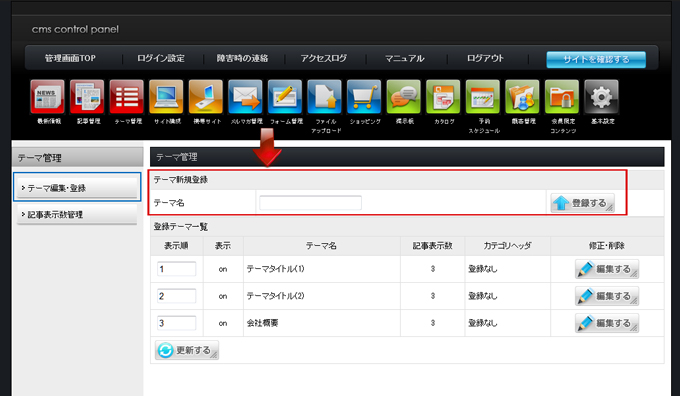Screen dimensions: 680x396
Task: Open the 会員限定コンテンツ locked folder icon
Action: click(562, 97)
